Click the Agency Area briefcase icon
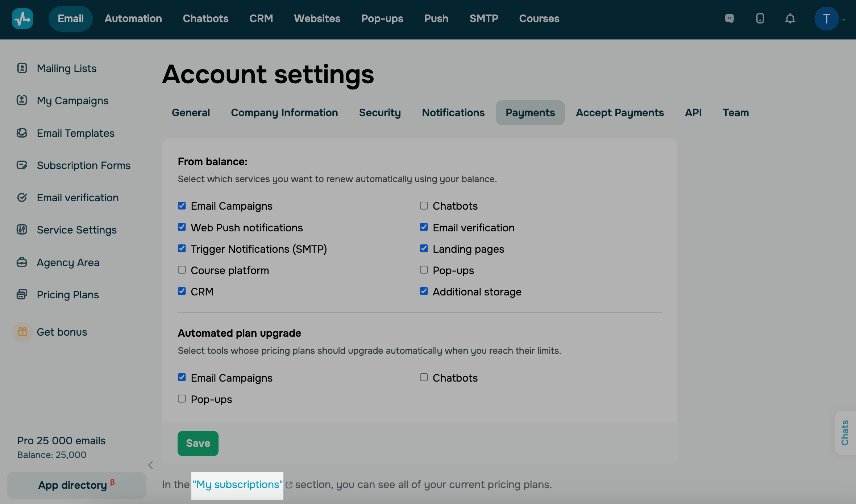This screenshot has height=504, width=856. point(22,262)
